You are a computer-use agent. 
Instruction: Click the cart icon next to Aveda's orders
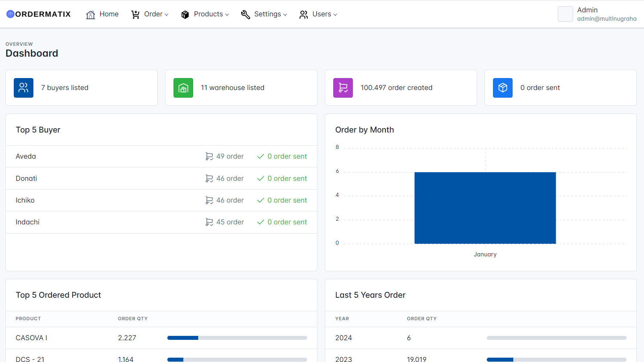coord(209,156)
